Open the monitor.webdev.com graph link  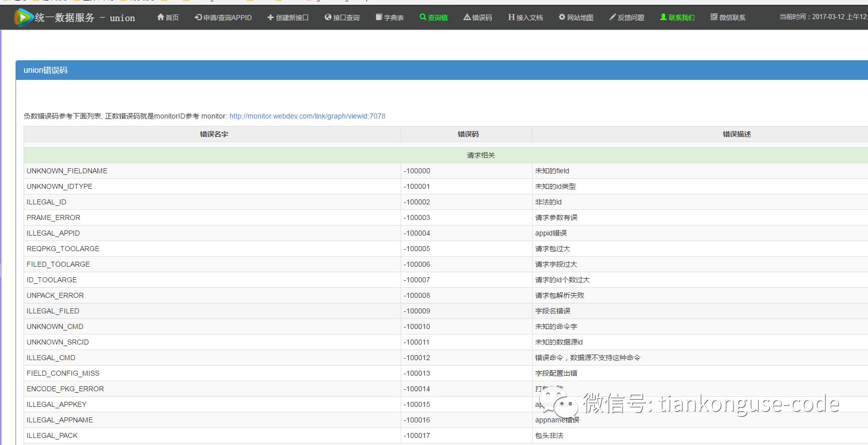(307, 116)
